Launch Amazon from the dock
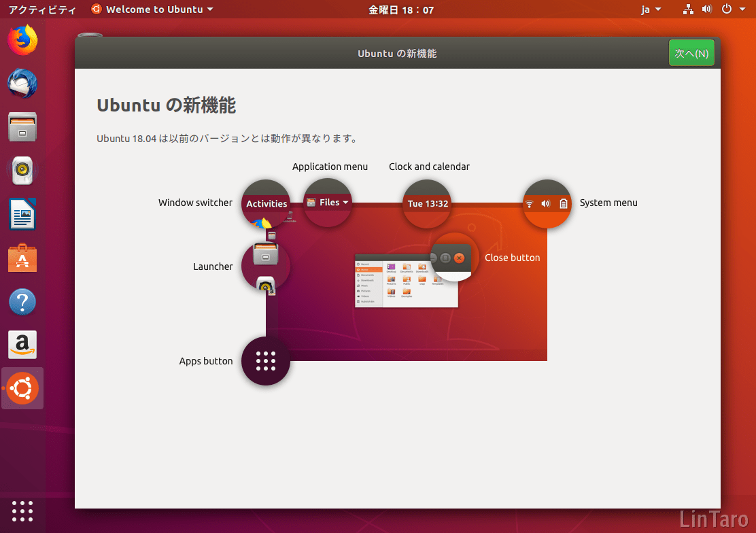Viewport: 756px width, 533px height. click(x=22, y=345)
